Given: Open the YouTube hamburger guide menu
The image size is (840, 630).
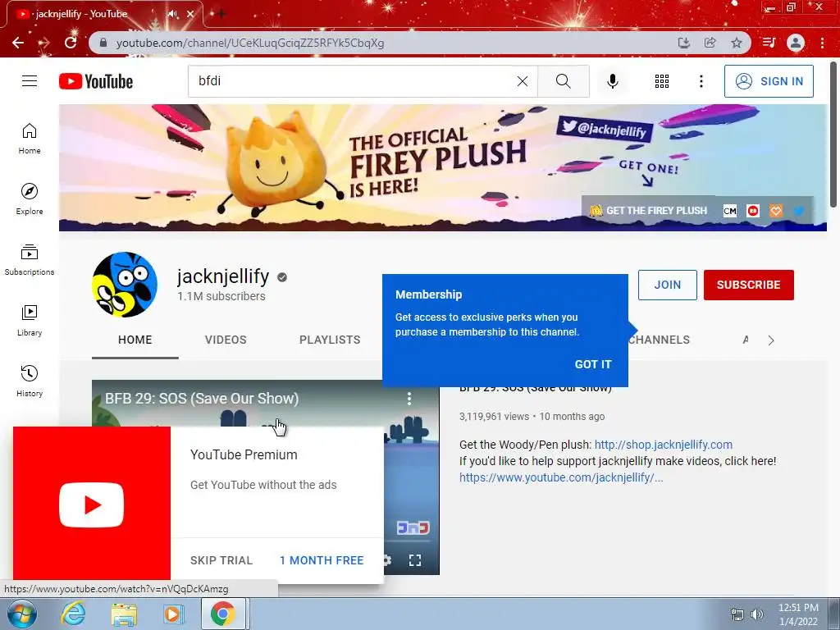Looking at the screenshot, I should pos(30,81).
